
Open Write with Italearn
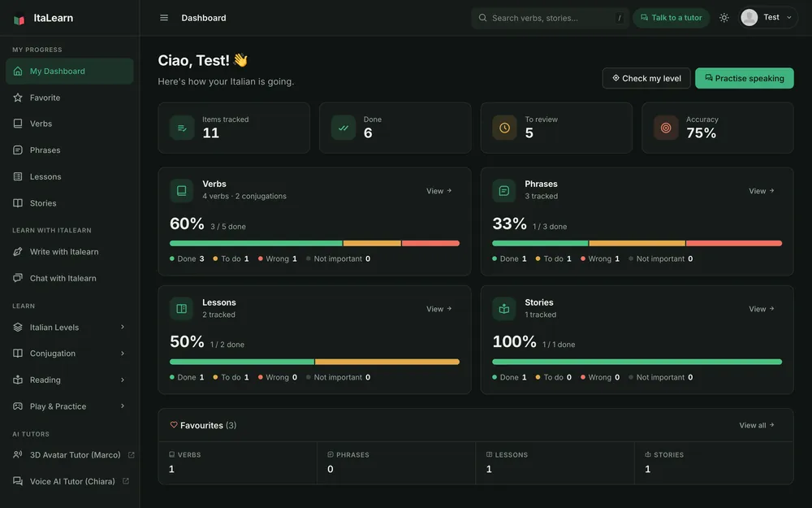[x=69, y=251]
